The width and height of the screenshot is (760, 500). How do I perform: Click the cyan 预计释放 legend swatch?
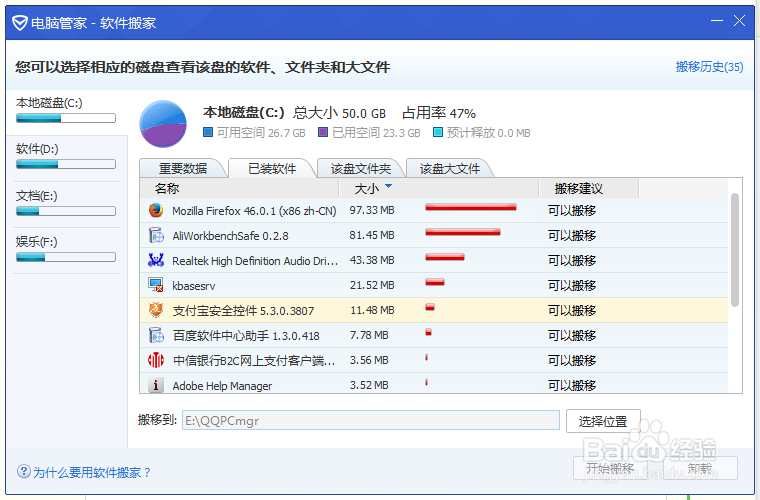tap(438, 132)
